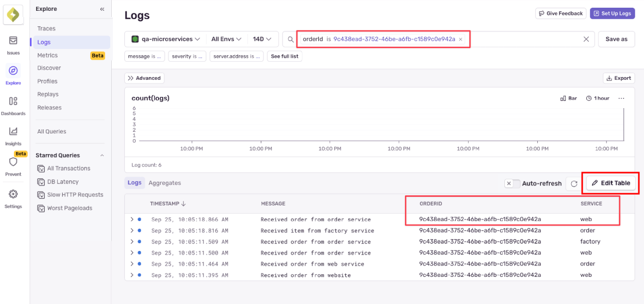
Task: Click the Sentry logo in the top-left corner
Action: [x=13, y=14]
